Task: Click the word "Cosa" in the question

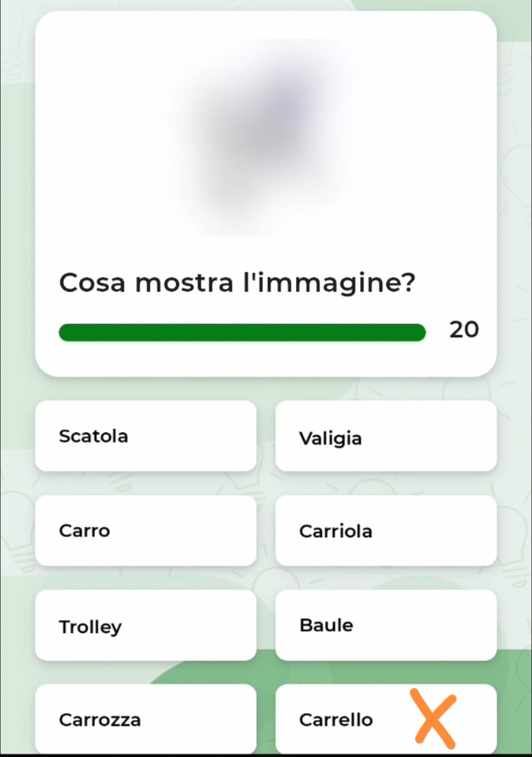Action: point(92,283)
